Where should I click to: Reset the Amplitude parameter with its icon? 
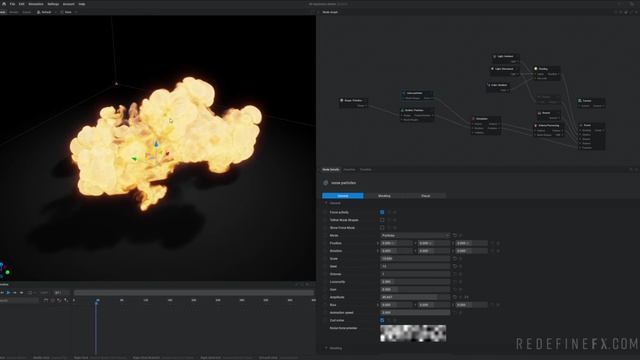[x=455, y=297]
